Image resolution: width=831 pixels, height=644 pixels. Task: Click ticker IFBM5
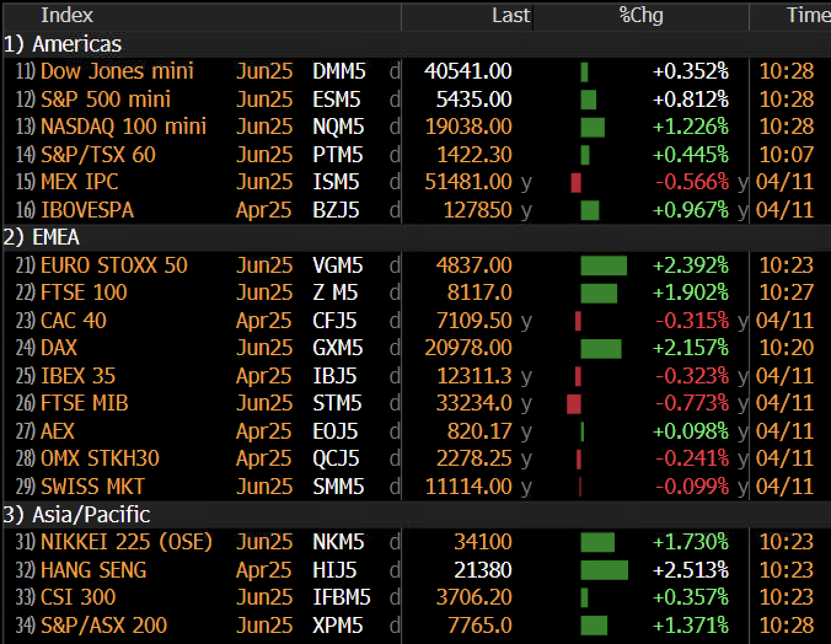[341, 597]
